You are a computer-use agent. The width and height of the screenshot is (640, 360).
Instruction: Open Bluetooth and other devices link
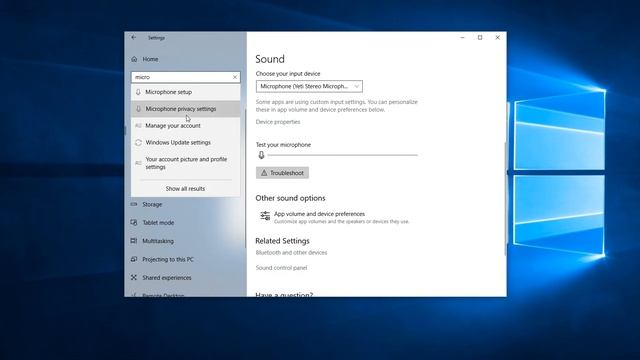(291, 253)
